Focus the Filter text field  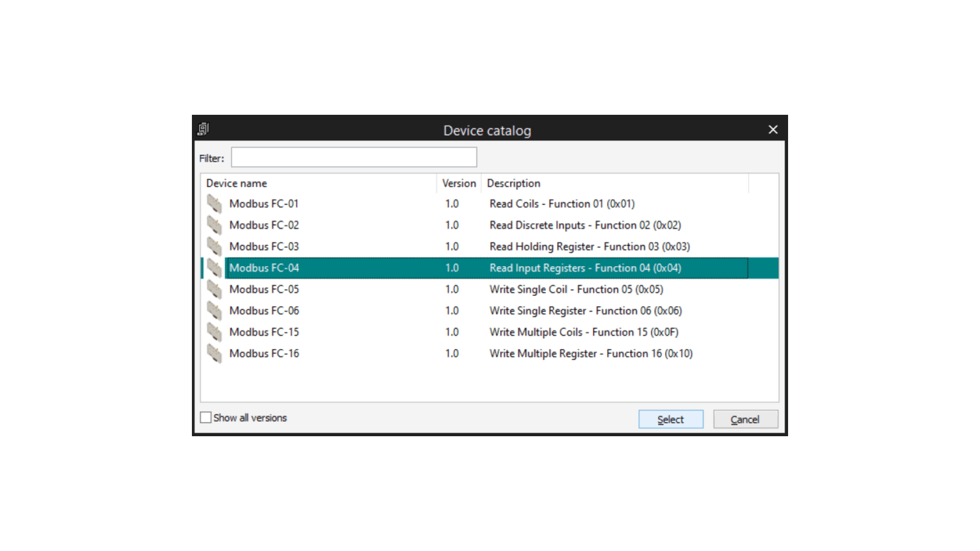pyautogui.click(x=354, y=157)
